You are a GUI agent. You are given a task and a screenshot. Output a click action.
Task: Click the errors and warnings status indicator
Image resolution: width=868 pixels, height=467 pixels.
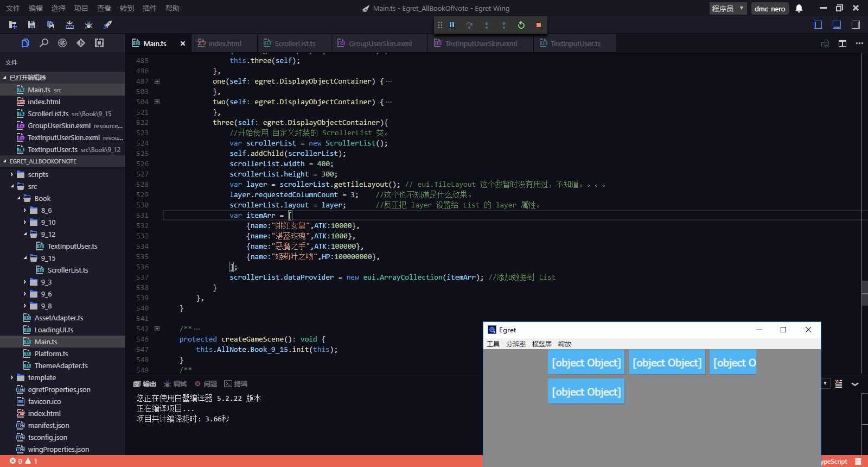point(23,461)
